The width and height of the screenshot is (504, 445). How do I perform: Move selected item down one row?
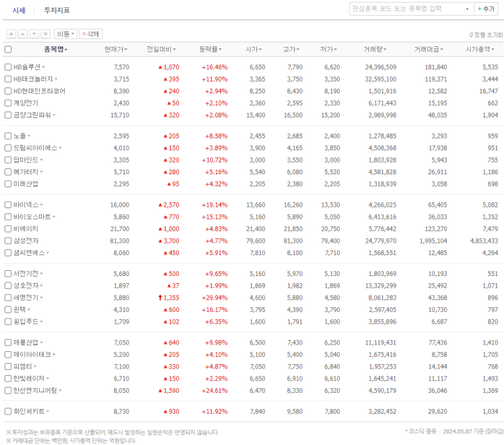point(34,34)
